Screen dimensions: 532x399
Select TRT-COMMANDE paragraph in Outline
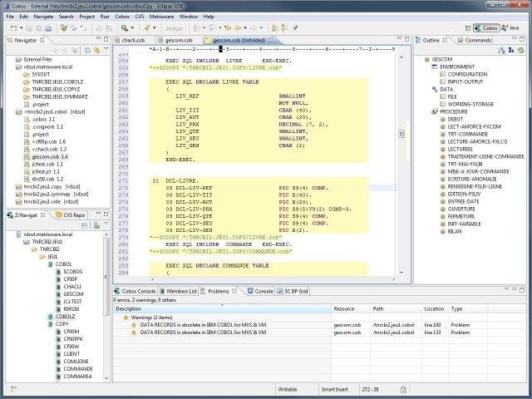coord(465,133)
